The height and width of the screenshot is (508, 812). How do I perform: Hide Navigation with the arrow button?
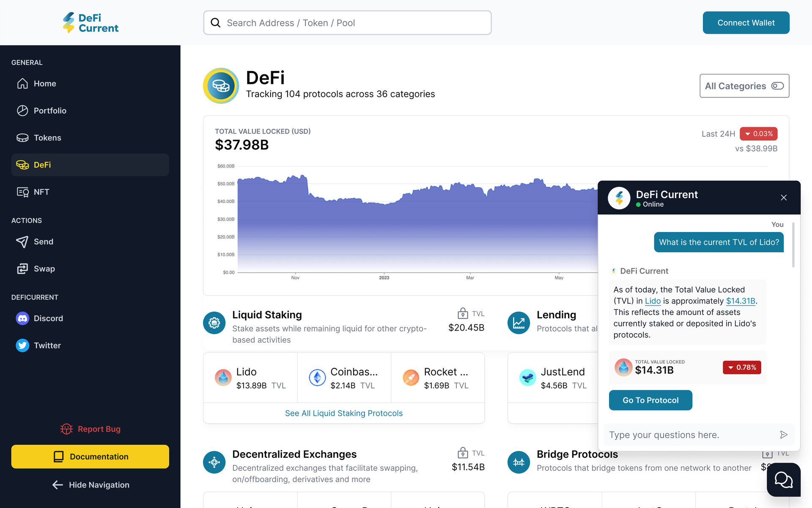pos(90,485)
